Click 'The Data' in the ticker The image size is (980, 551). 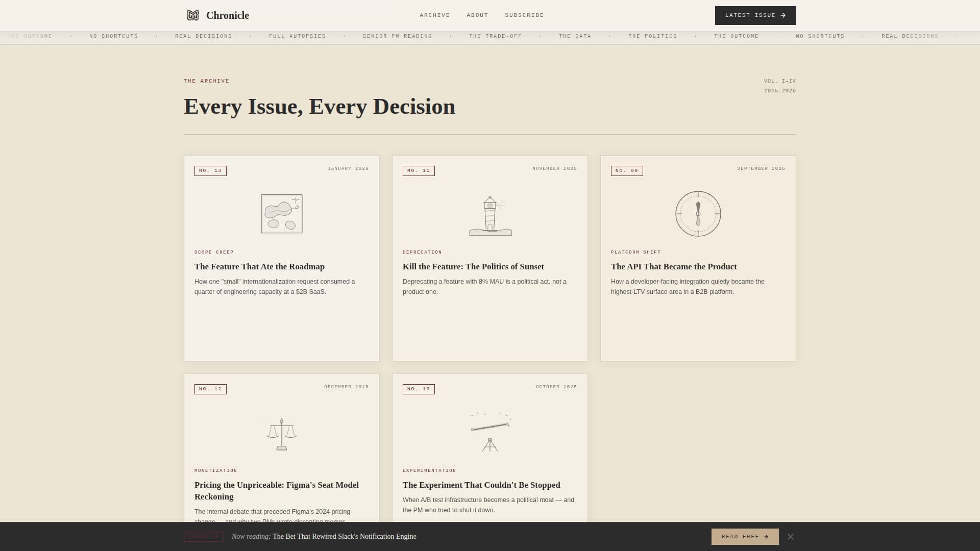pos(575,36)
